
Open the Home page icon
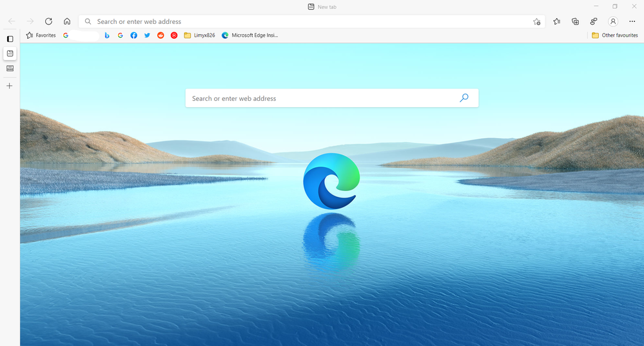pos(67,21)
